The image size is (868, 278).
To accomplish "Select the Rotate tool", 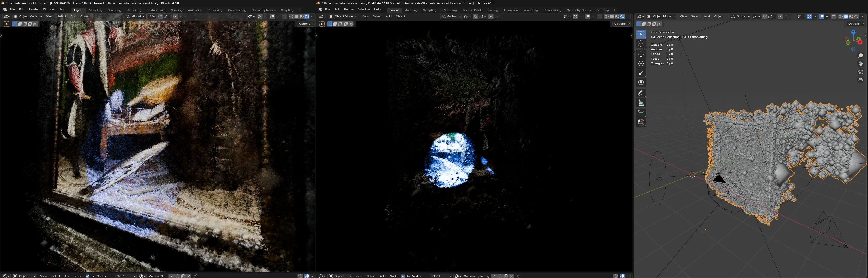I will point(641,63).
